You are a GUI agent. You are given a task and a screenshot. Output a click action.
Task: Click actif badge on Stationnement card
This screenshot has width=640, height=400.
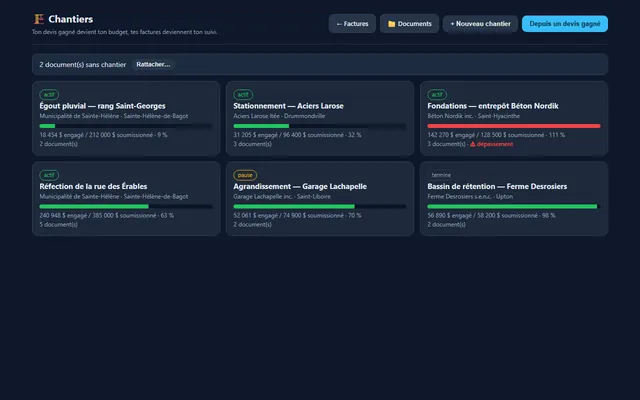(243, 95)
